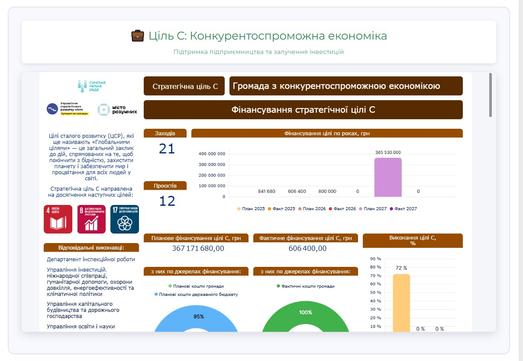This screenshot has width=523, height=361.
Task: Click the 'Громада з конкурентоспроможною економікою' banner
Action: [346, 86]
